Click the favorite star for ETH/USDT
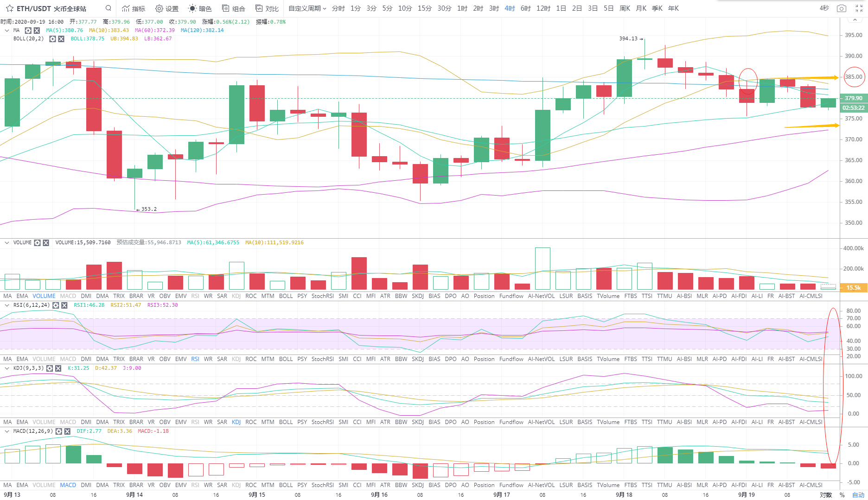This screenshot has width=868, height=500. point(9,8)
